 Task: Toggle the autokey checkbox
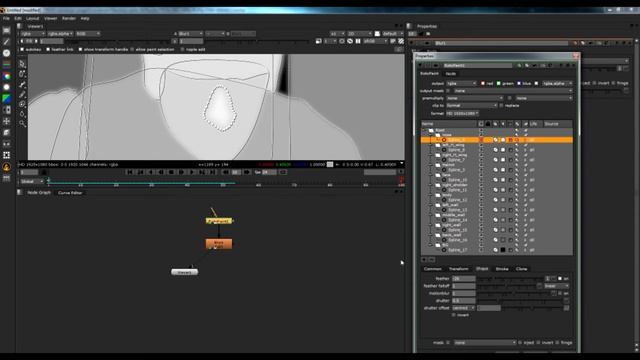(22, 49)
